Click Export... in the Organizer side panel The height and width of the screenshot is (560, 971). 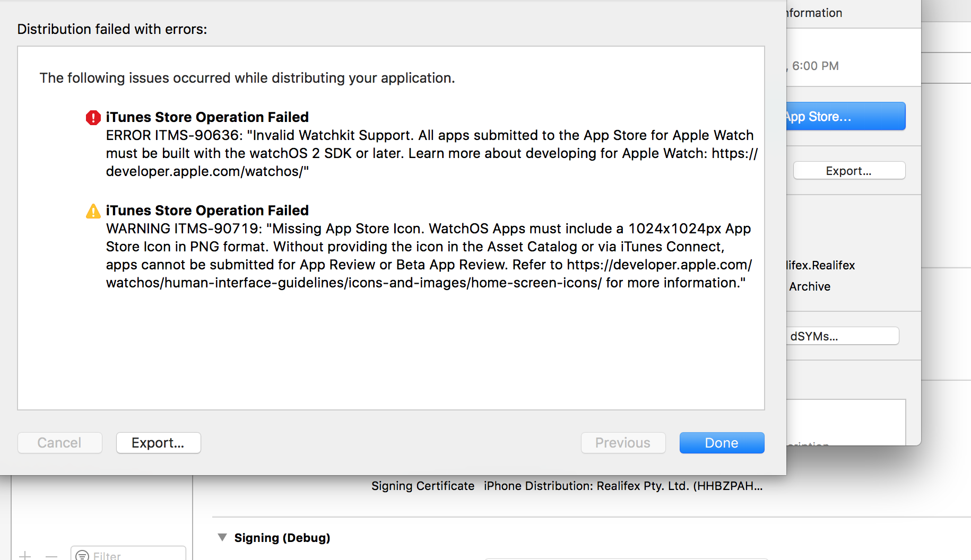coord(849,171)
